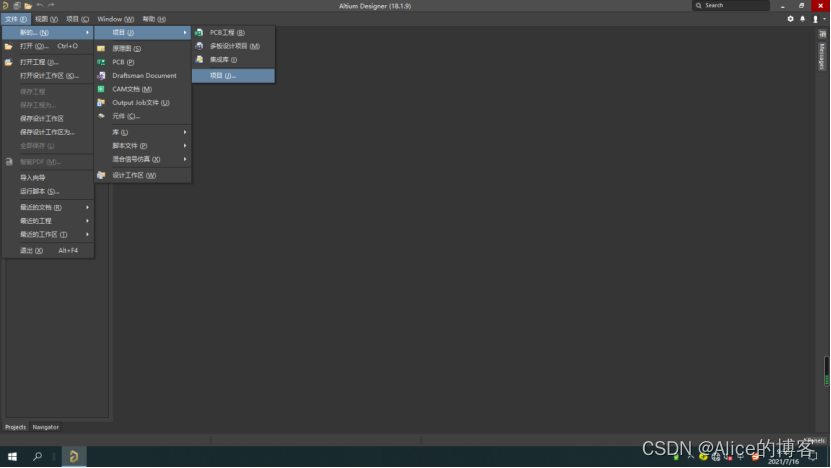Screen dimensions: 831x468
Task: Open the settings gear icon at top right
Action: 790,19
